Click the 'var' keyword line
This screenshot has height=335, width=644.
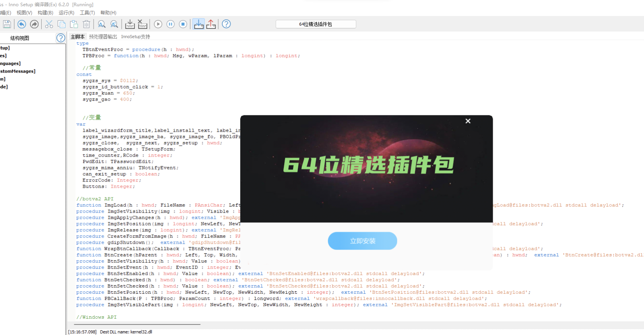[x=81, y=124]
